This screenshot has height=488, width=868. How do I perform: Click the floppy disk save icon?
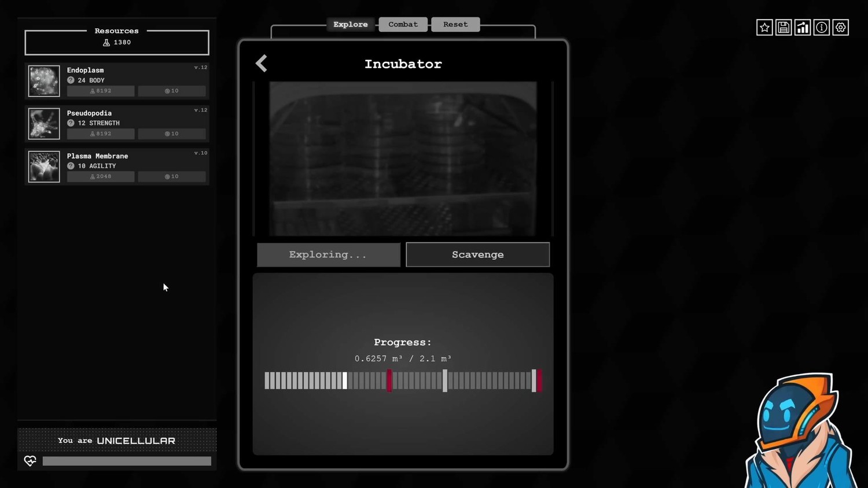point(784,28)
